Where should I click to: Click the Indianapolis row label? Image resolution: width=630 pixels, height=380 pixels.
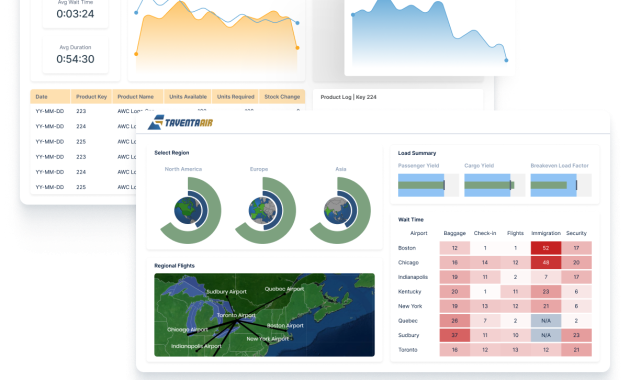pyautogui.click(x=413, y=277)
